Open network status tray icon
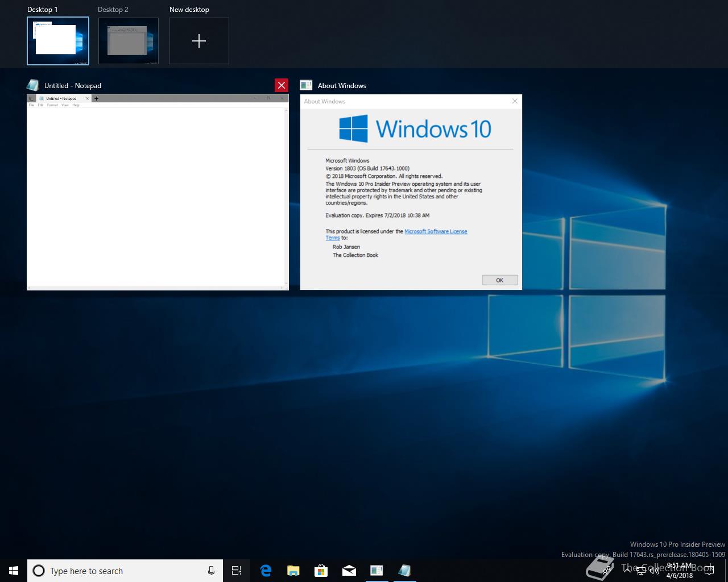Image resolution: width=728 pixels, height=582 pixels. click(x=641, y=569)
